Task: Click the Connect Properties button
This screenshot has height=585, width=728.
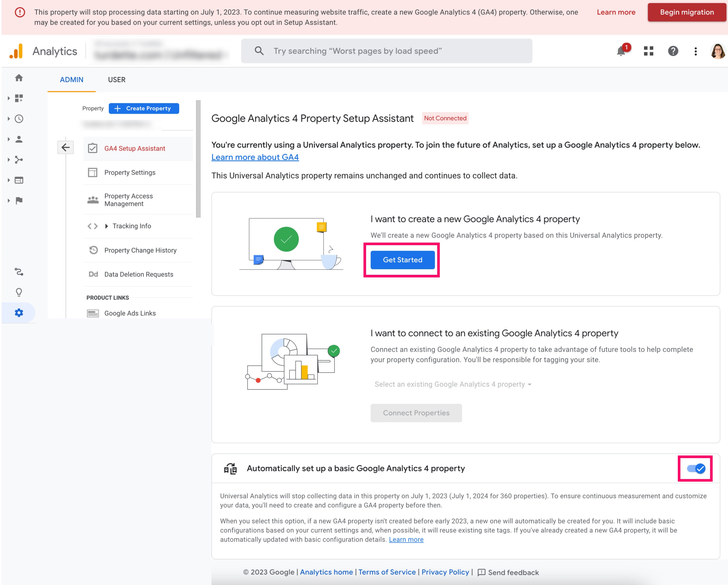Action: (416, 413)
